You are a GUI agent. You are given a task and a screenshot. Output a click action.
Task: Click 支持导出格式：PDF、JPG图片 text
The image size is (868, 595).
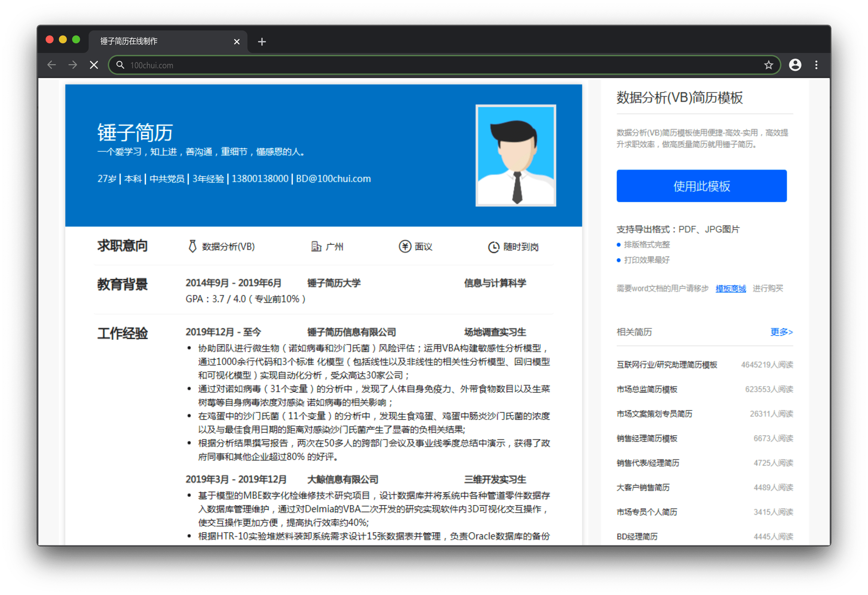pyautogui.click(x=678, y=229)
